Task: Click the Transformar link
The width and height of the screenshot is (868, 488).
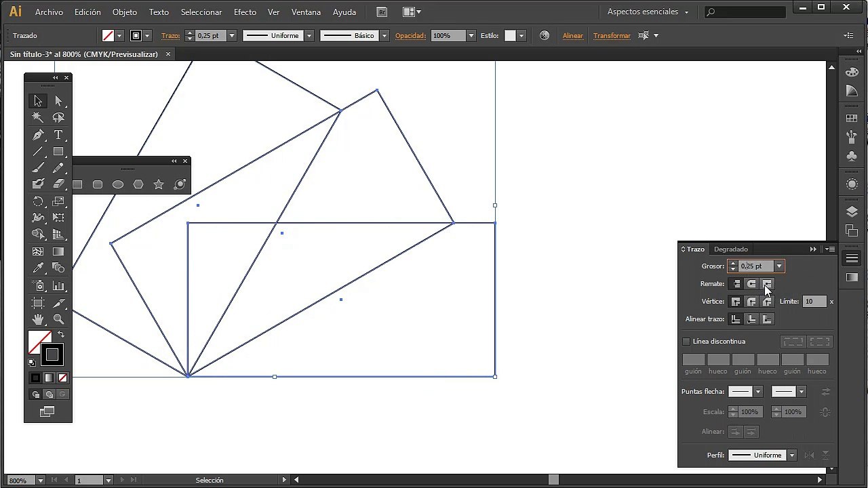Action: point(612,36)
